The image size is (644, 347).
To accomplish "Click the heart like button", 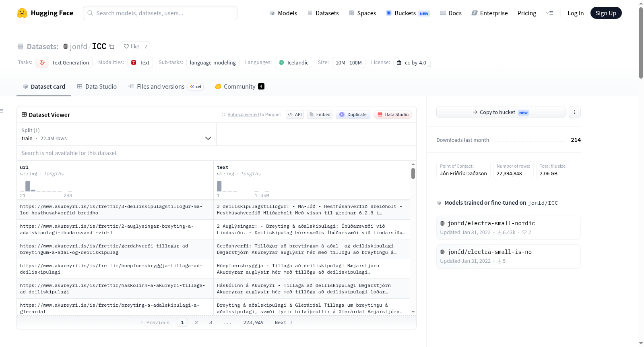I will click(x=131, y=46).
